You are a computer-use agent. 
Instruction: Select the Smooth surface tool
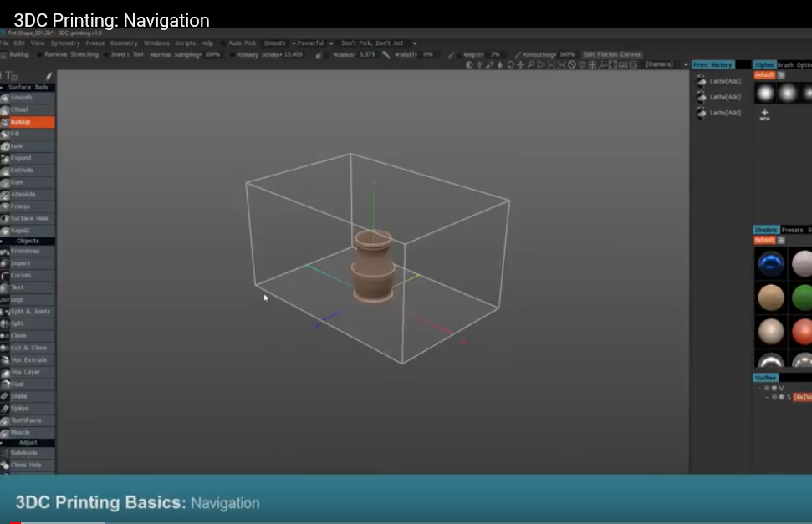(x=28, y=97)
